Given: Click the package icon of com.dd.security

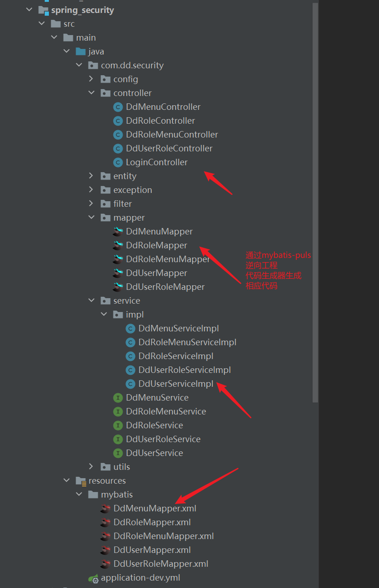Looking at the screenshot, I should click(93, 65).
